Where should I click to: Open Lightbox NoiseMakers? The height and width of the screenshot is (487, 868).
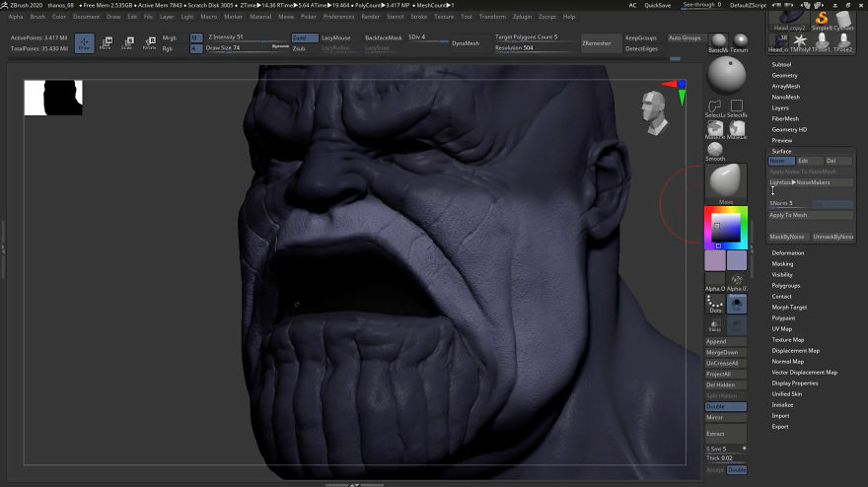(811, 182)
